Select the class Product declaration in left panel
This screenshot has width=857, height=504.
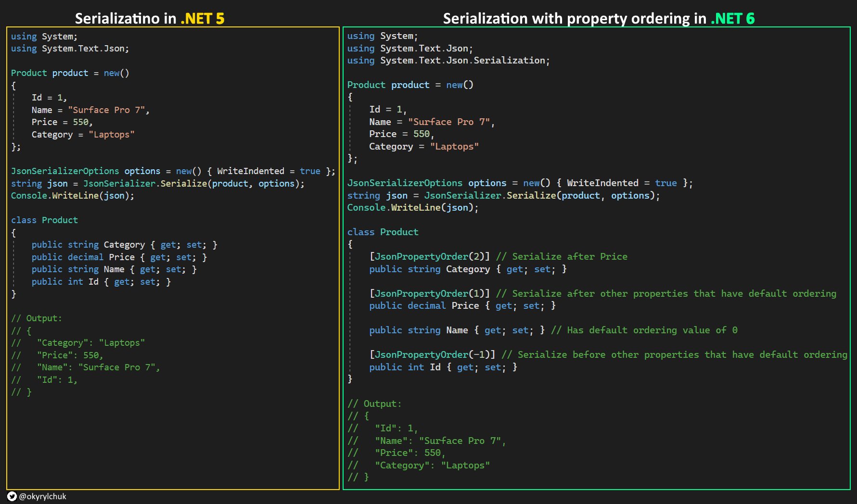click(44, 220)
